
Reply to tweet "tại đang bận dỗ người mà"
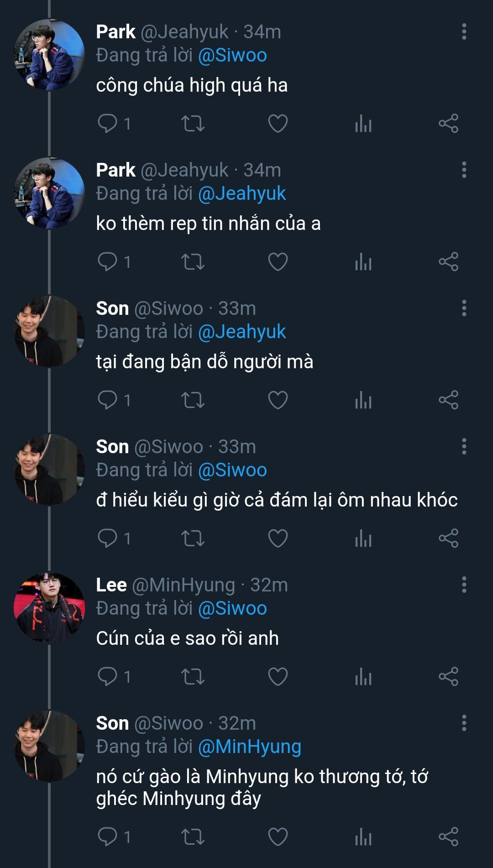[108, 400]
